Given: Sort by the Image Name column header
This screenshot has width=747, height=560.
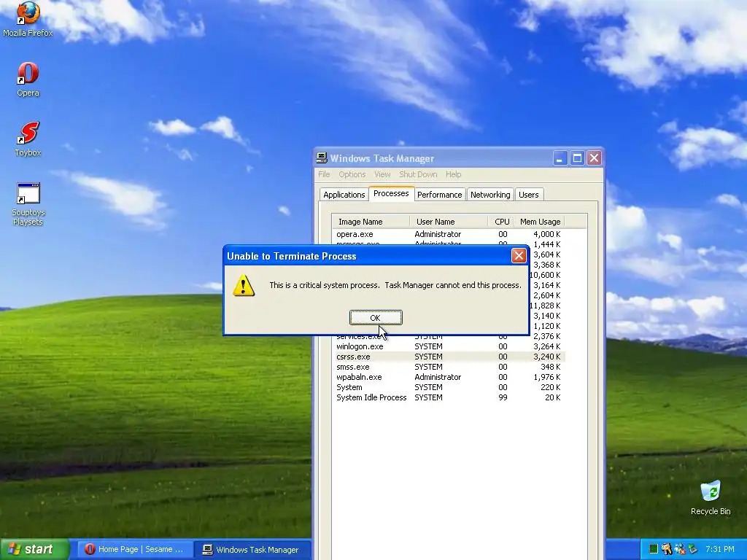Looking at the screenshot, I should tap(371, 222).
